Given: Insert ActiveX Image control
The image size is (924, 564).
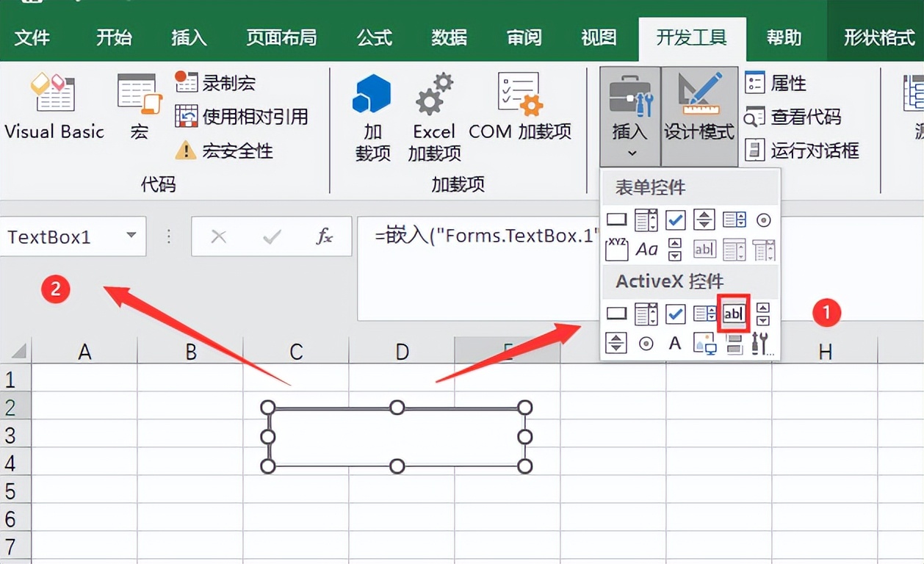Looking at the screenshot, I should click(x=704, y=343).
